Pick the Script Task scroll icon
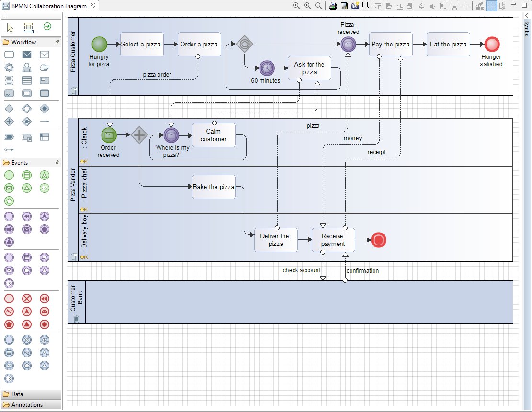532x412 pixels. 9,80
